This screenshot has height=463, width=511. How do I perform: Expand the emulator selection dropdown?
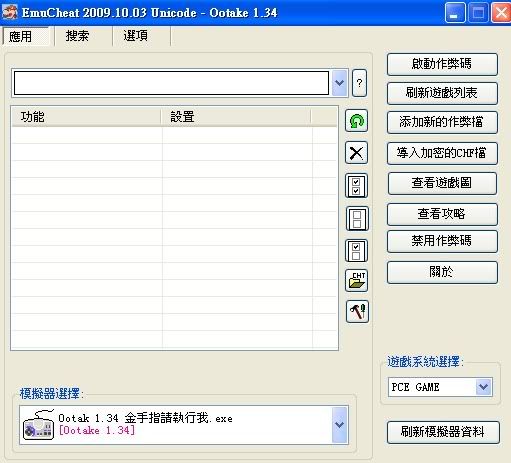click(339, 425)
